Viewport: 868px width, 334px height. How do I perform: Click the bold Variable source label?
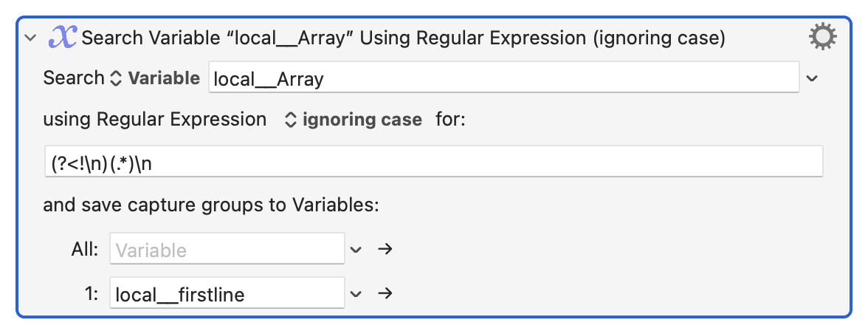[164, 78]
